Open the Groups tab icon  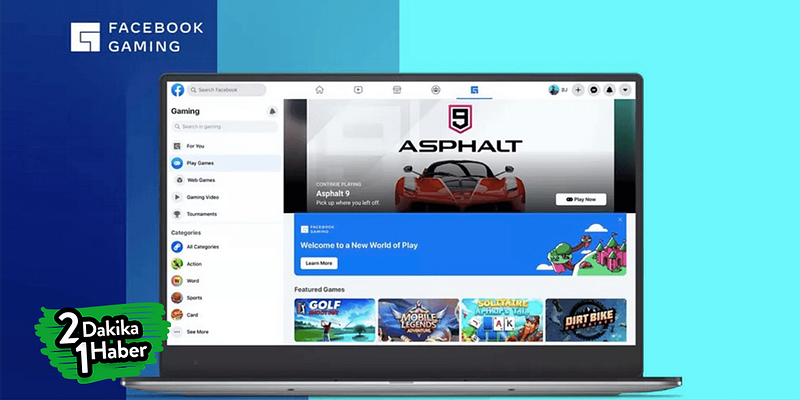(x=436, y=90)
